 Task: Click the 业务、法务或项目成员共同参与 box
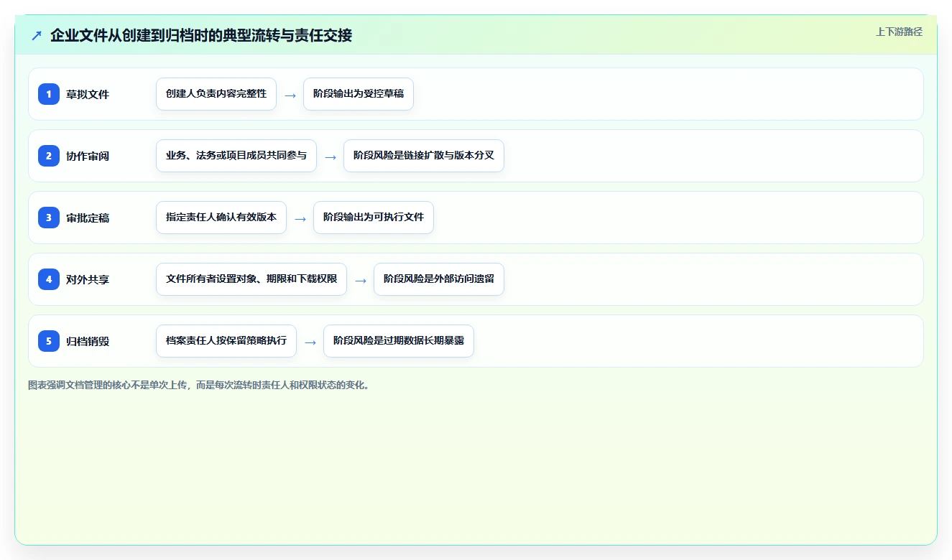pos(236,156)
